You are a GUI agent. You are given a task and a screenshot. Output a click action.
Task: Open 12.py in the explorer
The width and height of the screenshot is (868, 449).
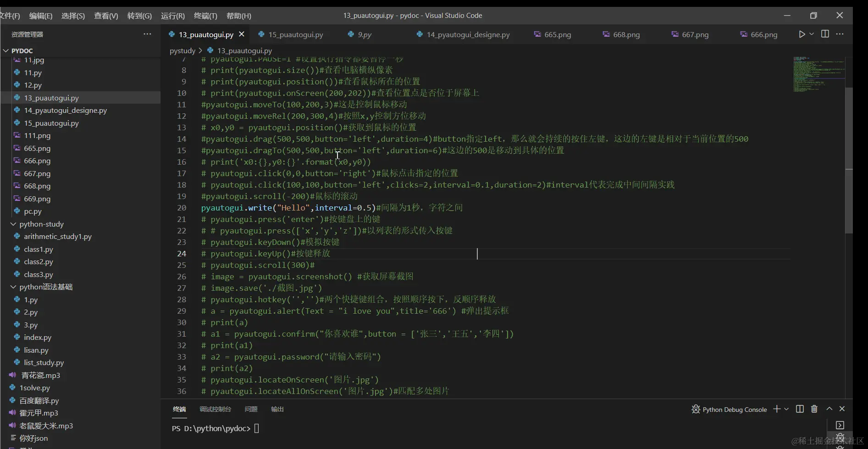point(33,85)
